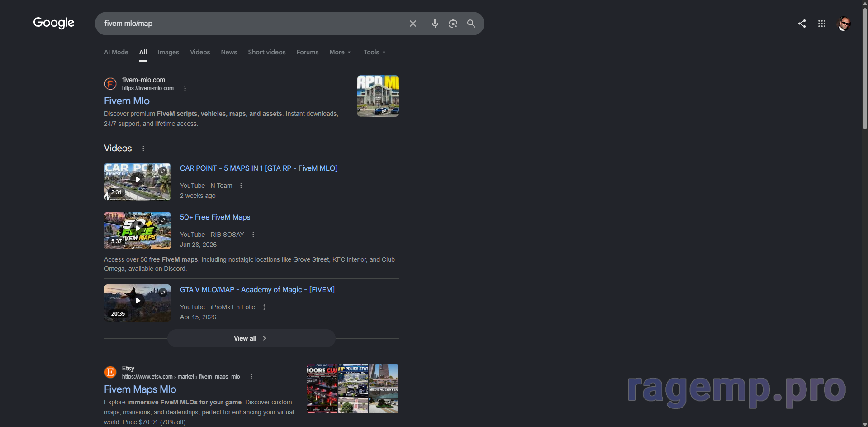Open the 50+ Free FiveM Maps video link

tap(215, 217)
